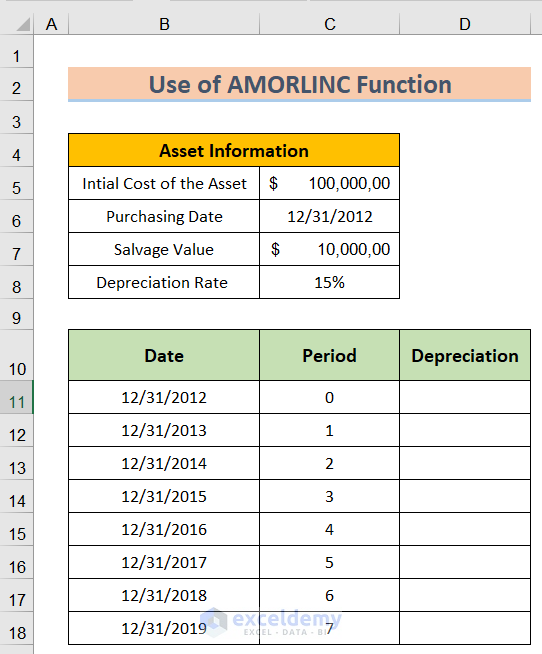Select column C header
The height and width of the screenshot is (654, 542).
[x=330, y=24]
